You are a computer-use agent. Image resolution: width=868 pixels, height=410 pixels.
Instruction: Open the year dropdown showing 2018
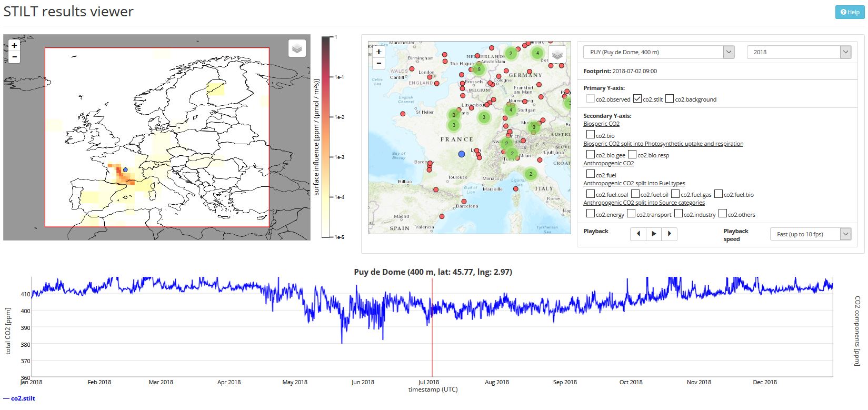[799, 52]
